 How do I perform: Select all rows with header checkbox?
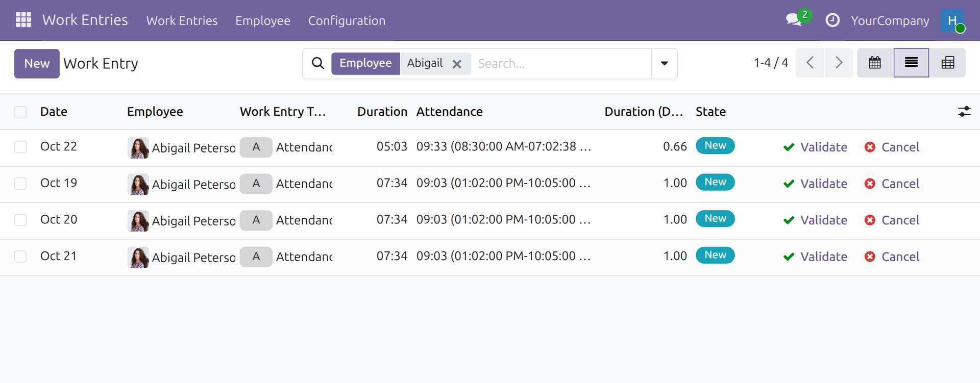[x=20, y=112]
